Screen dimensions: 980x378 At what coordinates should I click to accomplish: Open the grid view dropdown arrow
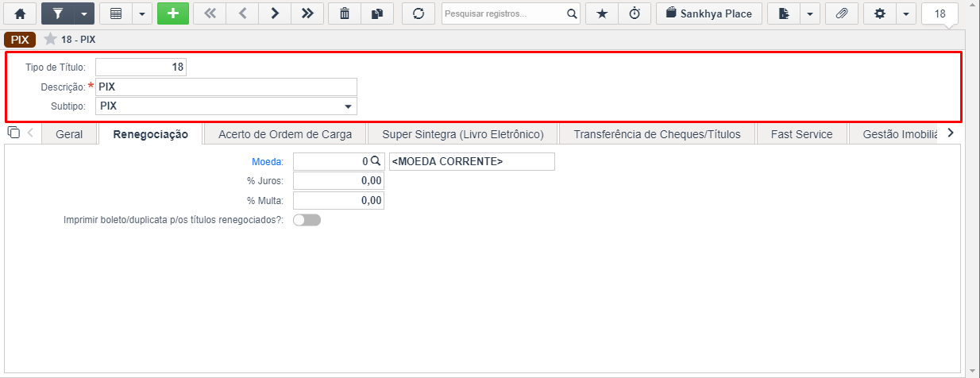click(142, 13)
